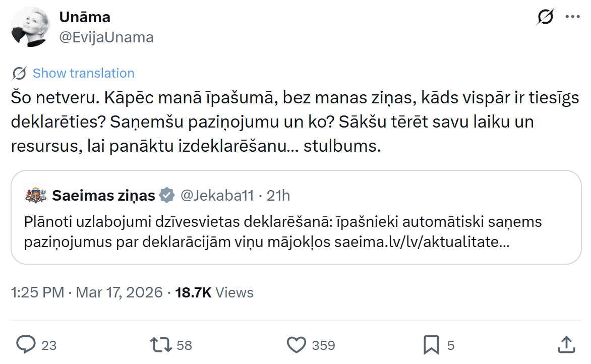
Task: Open the @EvijaUnama handle
Action: point(106,37)
